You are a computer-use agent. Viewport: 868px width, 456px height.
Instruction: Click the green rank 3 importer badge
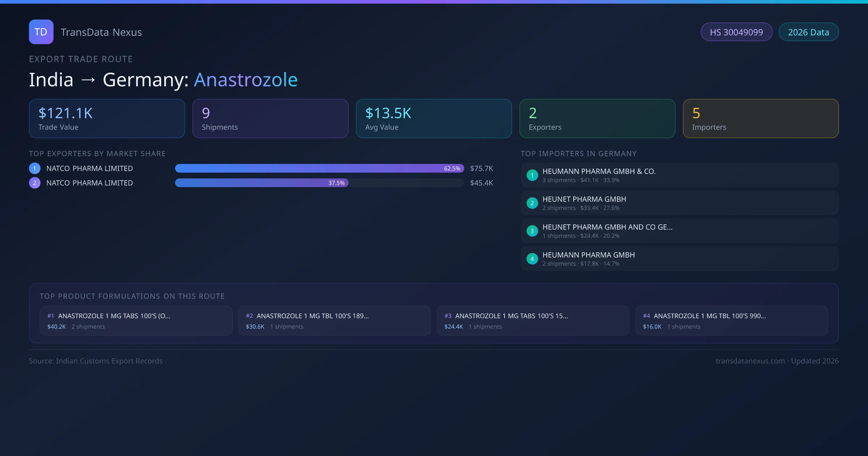point(532,231)
